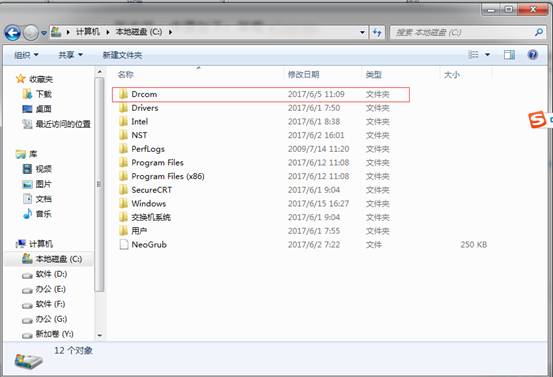The height and width of the screenshot is (377, 553).
Task: Select the Drivers folder icon
Action: 123,108
